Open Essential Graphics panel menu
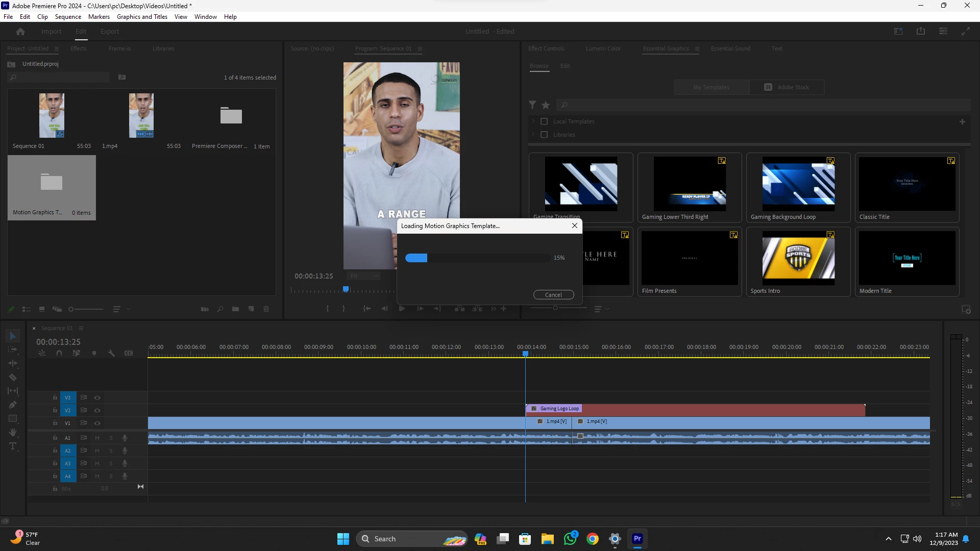This screenshot has width=980, height=551. [697, 49]
